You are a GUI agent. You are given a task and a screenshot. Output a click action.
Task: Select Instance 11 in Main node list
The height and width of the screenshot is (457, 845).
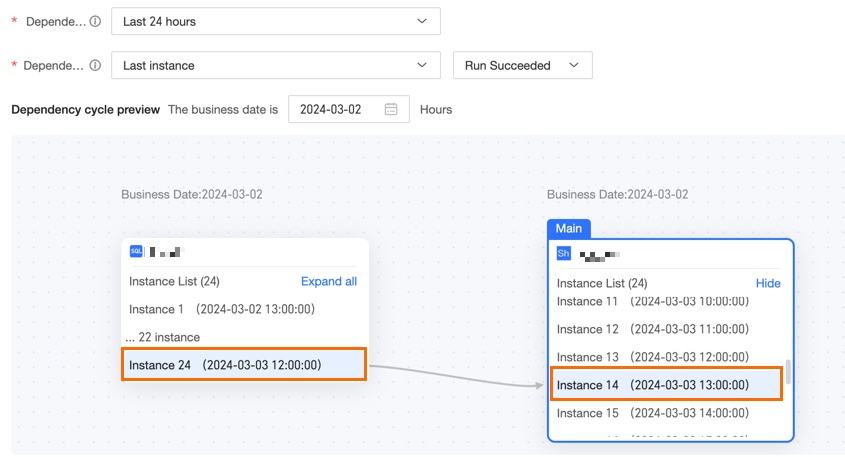pos(653,301)
